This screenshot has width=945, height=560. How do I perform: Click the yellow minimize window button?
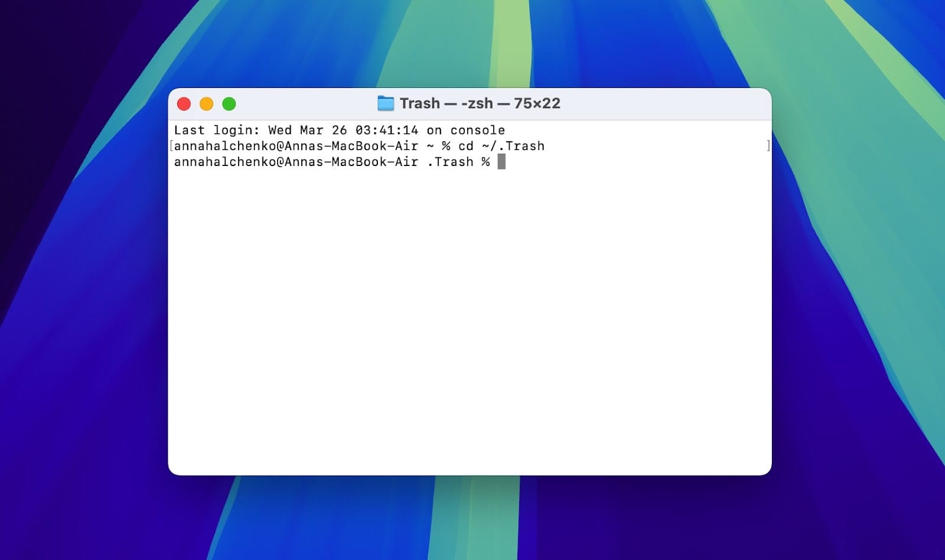coord(206,103)
